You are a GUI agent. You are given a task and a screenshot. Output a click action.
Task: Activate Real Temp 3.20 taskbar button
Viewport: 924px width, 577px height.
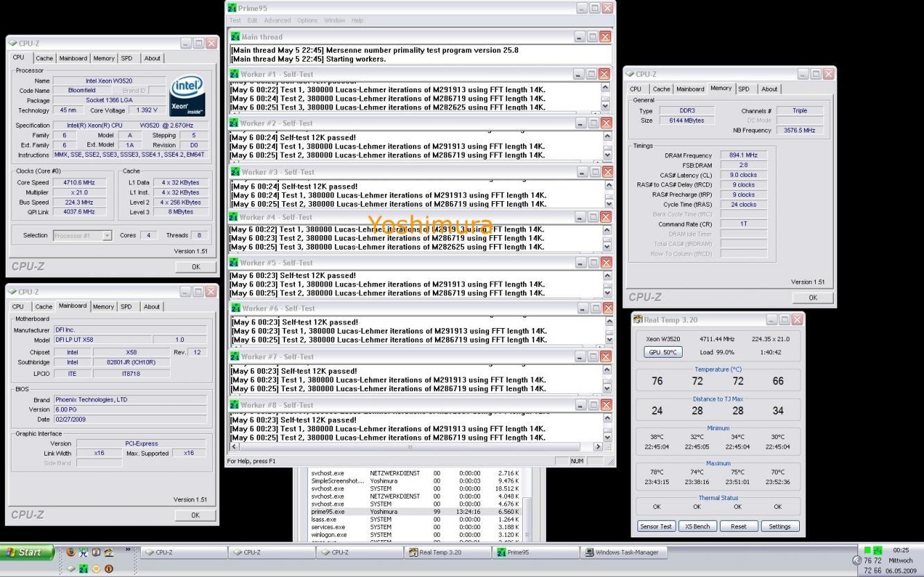click(448, 552)
